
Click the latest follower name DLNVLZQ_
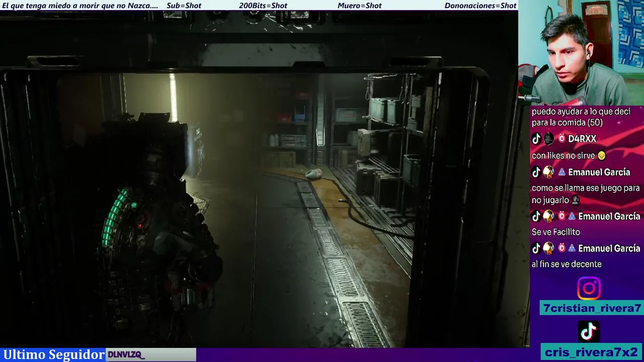[126, 355]
